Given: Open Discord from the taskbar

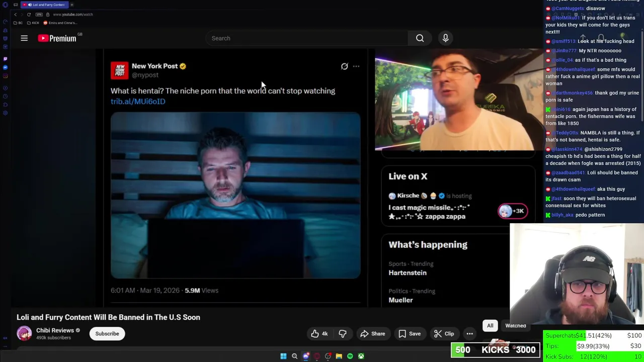Looking at the screenshot, I should (305, 356).
